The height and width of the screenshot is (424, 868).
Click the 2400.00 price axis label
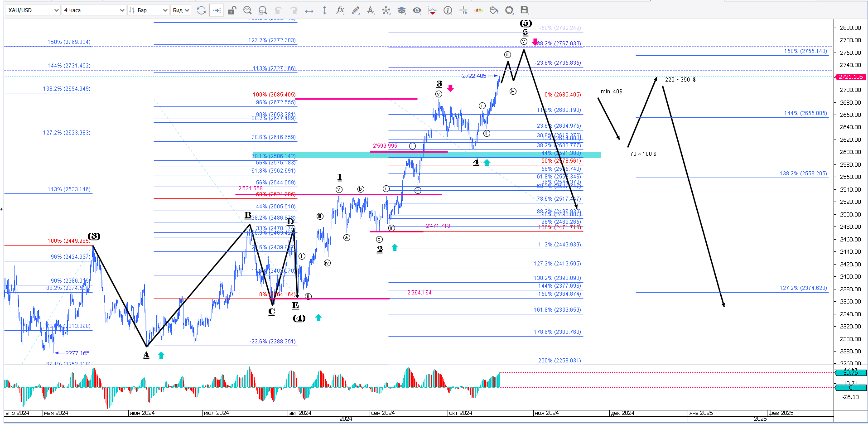pos(850,276)
